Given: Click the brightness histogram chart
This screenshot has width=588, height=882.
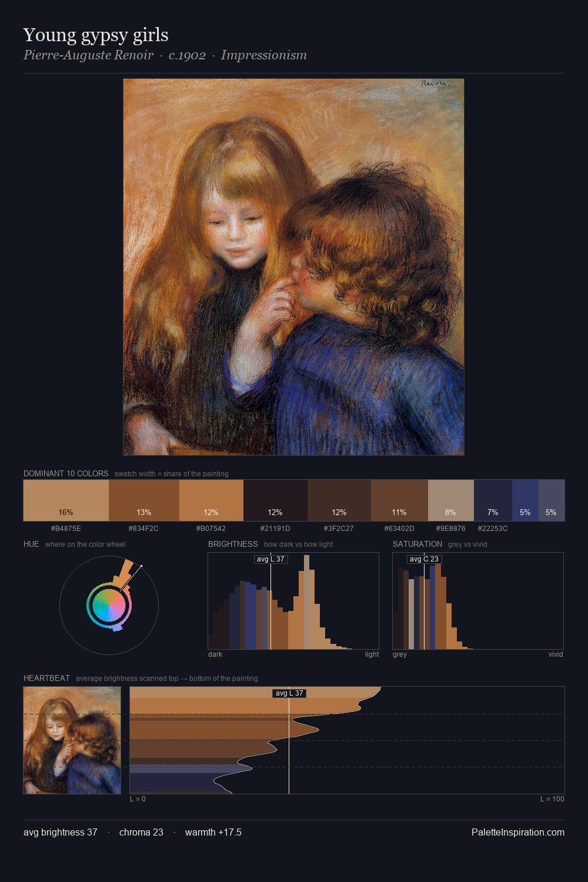Looking at the screenshot, I should [x=293, y=601].
